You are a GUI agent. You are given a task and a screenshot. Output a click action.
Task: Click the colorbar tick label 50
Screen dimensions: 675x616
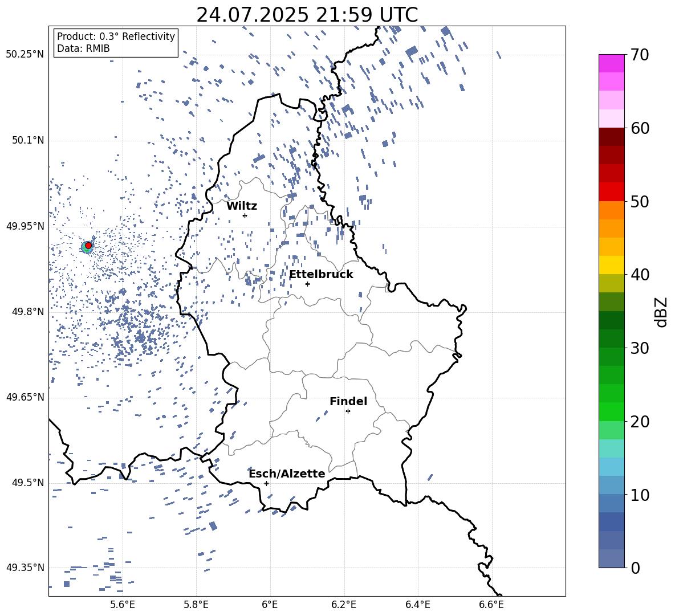click(640, 202)
